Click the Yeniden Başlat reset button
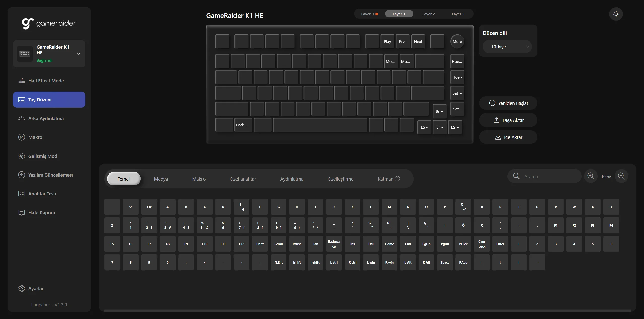This screenshot has height=319, width=644. 508,103
